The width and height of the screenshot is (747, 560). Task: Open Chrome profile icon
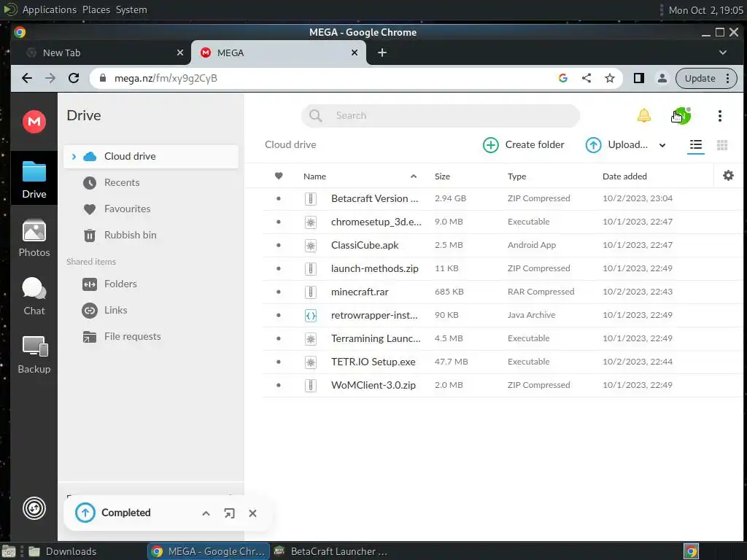662,79
